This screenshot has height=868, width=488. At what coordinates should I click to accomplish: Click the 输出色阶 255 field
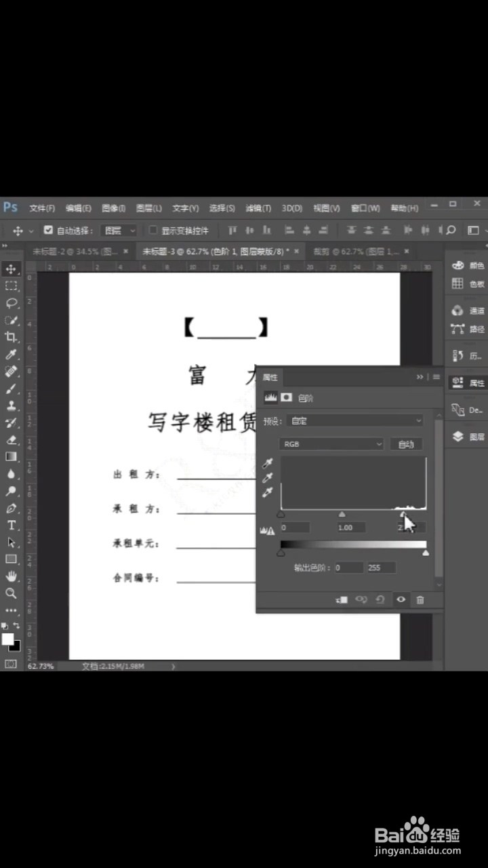point(380,568)
